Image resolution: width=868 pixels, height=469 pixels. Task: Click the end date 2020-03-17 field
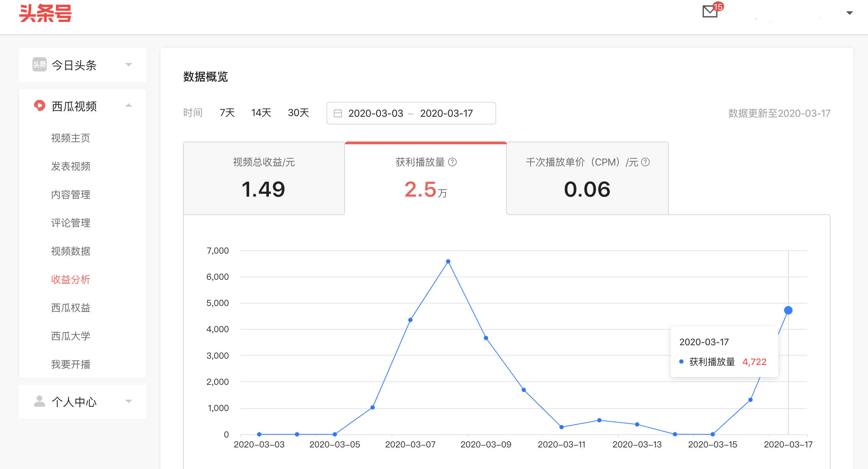446,113
